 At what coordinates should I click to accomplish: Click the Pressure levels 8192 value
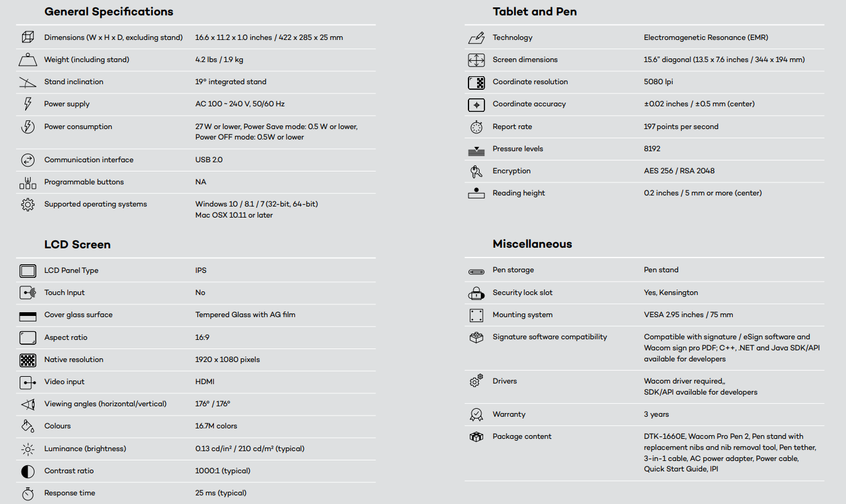click(x=652, y=149)
